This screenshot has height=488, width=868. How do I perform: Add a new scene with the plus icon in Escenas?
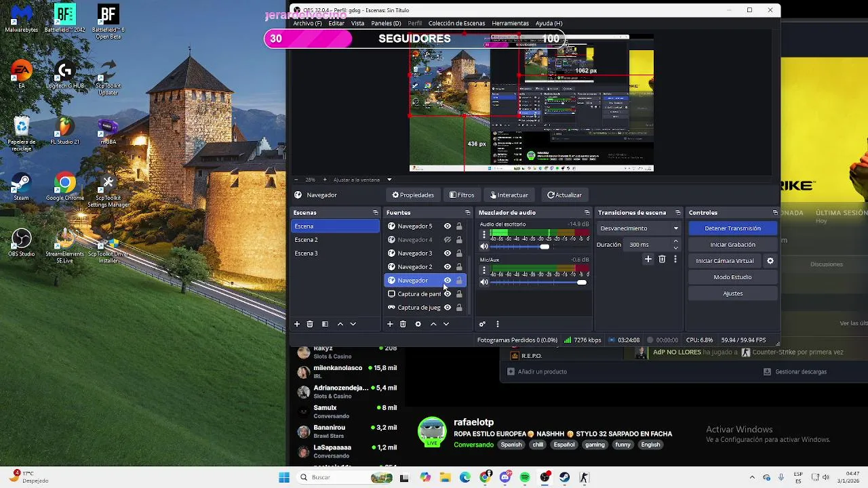click(296, 324)
